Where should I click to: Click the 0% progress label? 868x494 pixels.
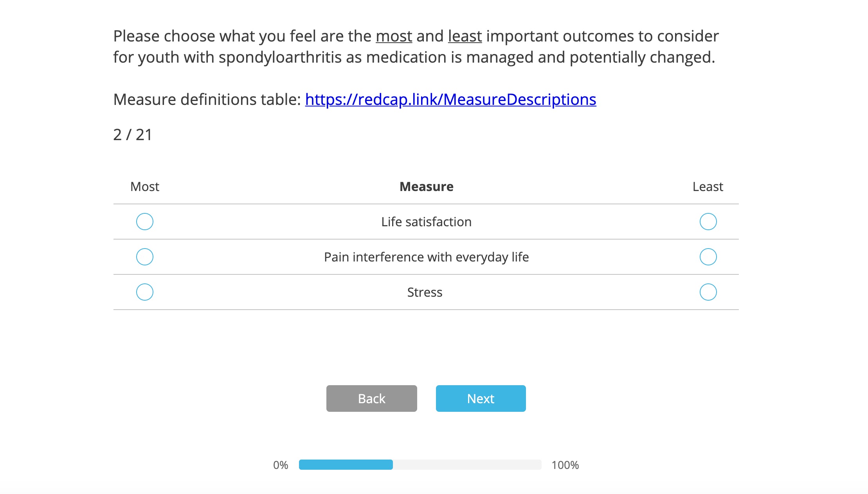(281, 465)
